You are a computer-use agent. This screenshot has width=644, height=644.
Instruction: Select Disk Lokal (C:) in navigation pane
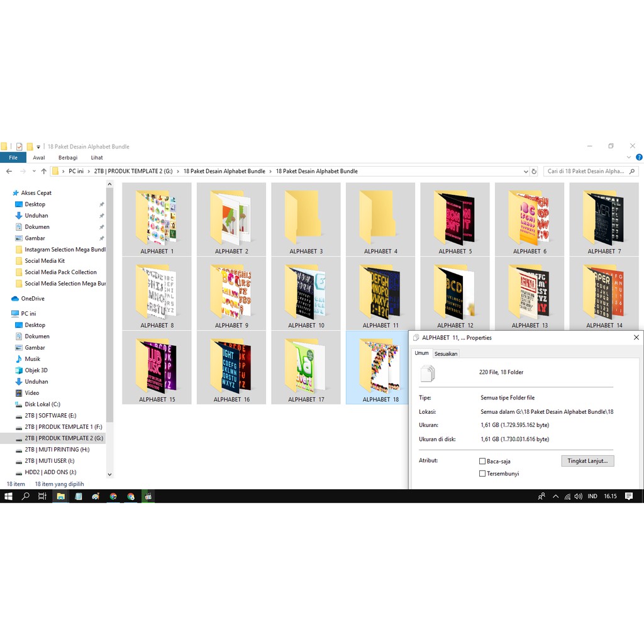(38, 404)
